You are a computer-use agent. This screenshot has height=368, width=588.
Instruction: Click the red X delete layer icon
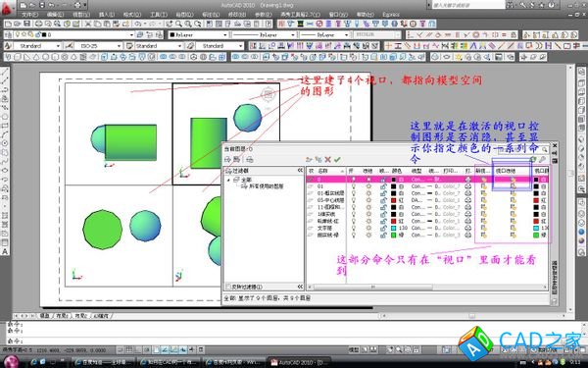(327, 160)
